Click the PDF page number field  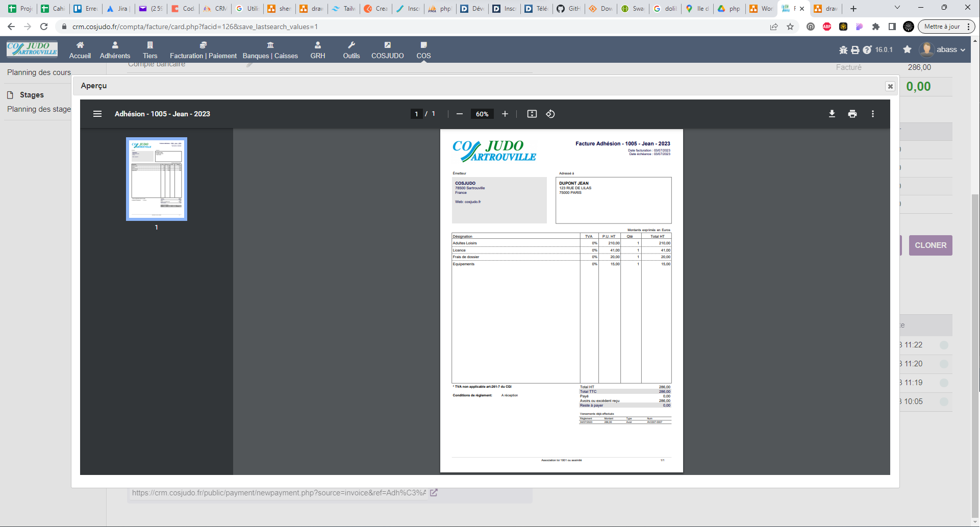pos(416,114)
